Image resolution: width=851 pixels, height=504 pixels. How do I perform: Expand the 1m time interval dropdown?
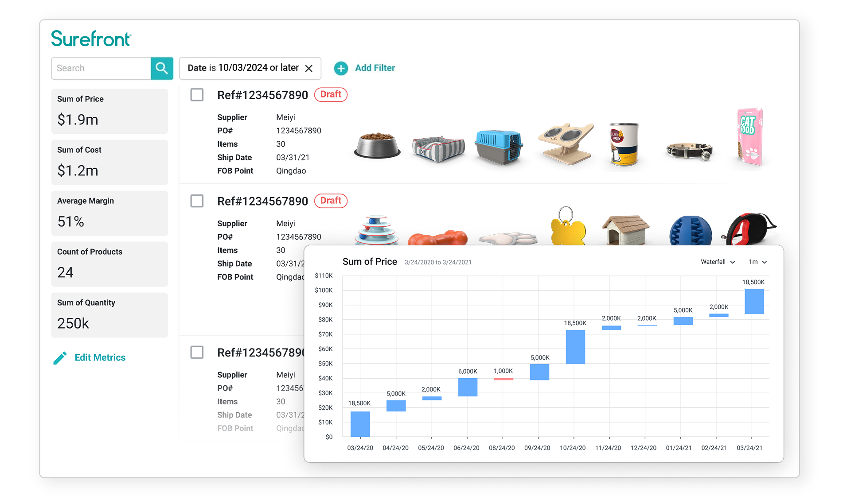click(757, 262)
